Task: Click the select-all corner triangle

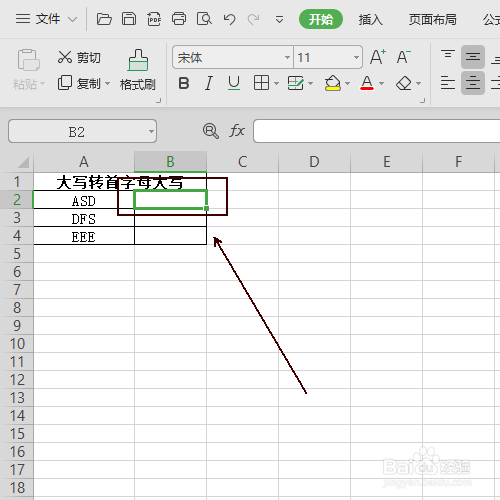Action: [x=23, y=162]
